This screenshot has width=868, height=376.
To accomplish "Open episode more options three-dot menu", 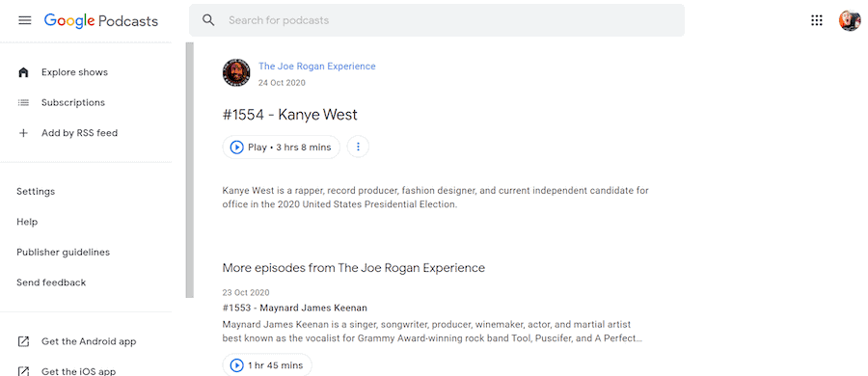I will tap(358, 147).
